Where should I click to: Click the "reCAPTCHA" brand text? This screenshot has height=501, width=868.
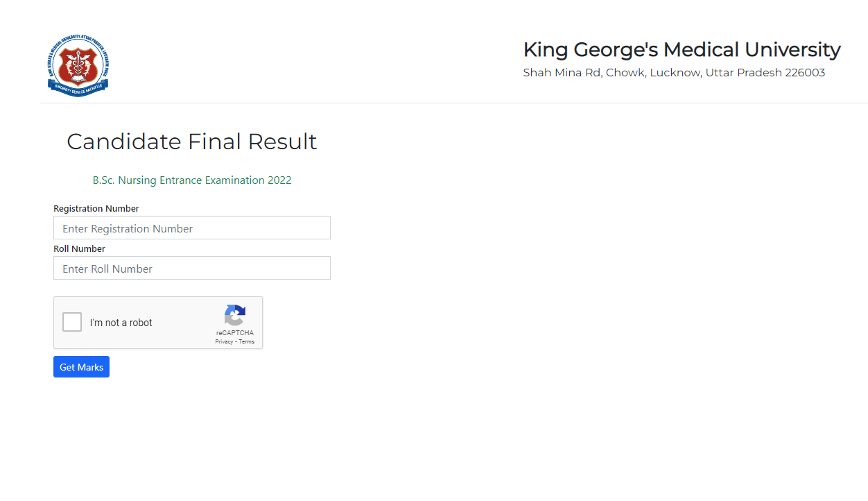coord(235,333)
